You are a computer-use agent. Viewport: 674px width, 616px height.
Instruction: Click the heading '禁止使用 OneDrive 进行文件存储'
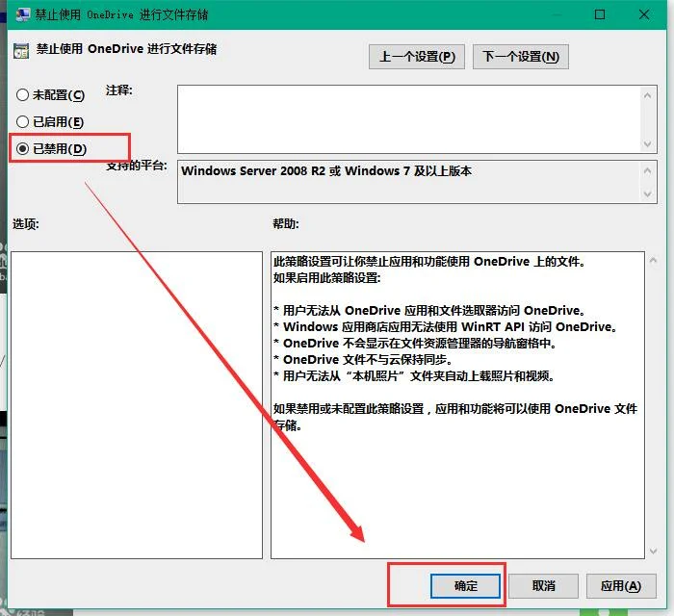click(x=126, y=49)
